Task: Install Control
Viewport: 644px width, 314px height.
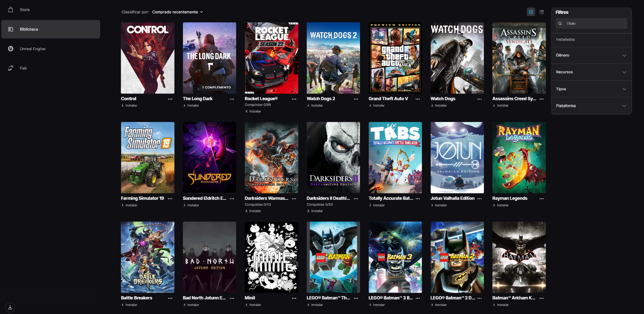Action: click(129, 106)
